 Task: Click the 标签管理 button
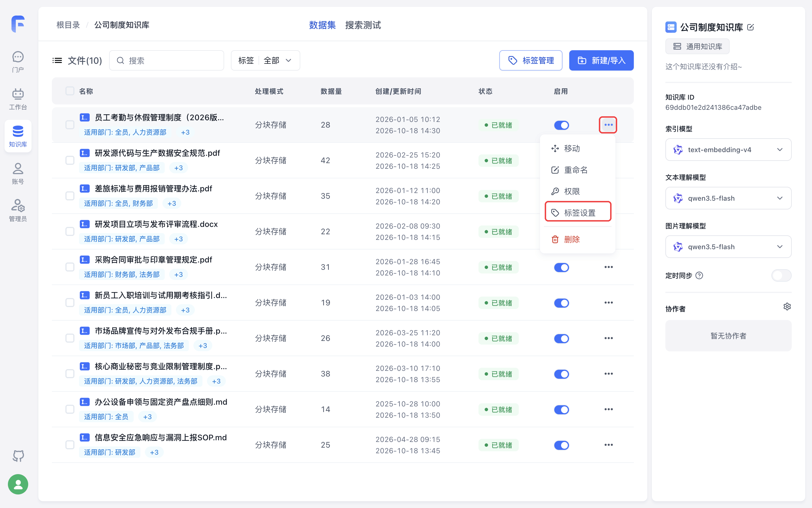531,60
